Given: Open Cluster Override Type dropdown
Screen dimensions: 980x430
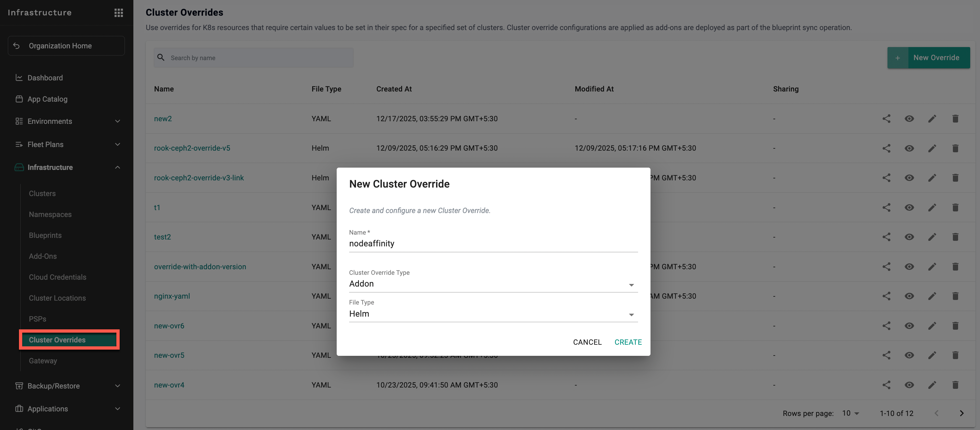Looking at the screenshot, I should (493, 284).
